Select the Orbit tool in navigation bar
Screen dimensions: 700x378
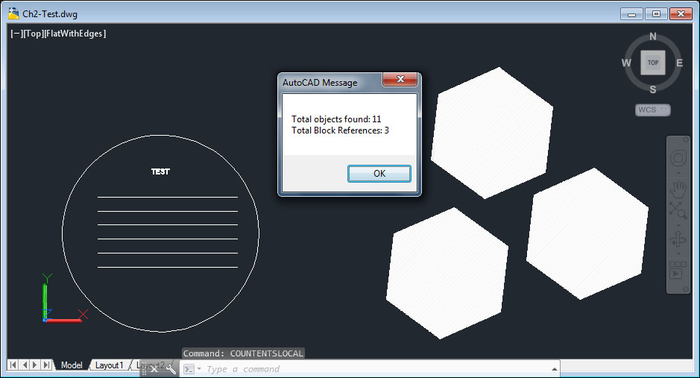coord(678,240)
